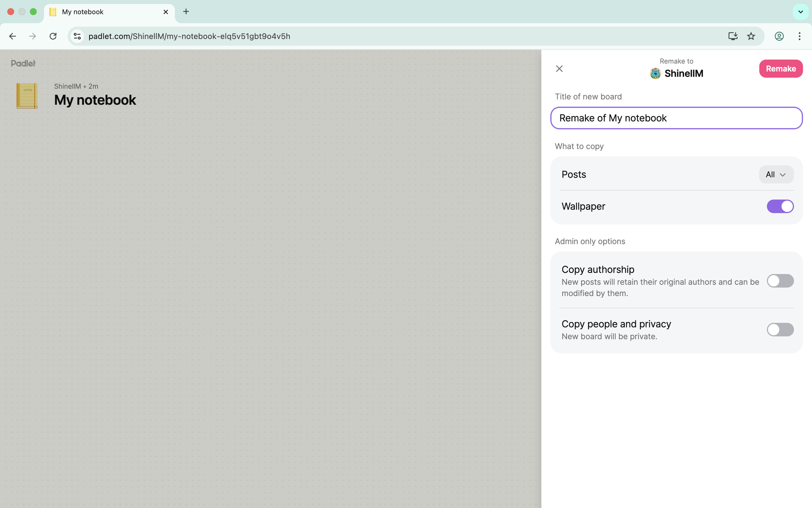Click the Title of new board field
812x508 pixels.
coord(676,118)
